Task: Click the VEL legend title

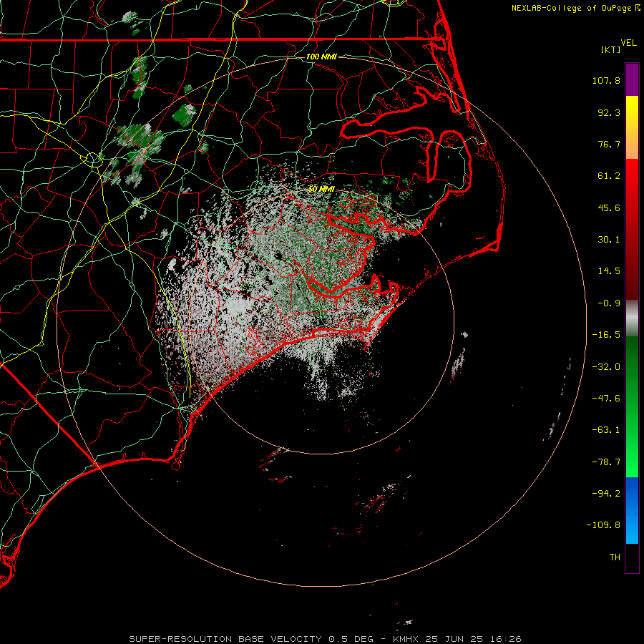Action: point(628,43)
